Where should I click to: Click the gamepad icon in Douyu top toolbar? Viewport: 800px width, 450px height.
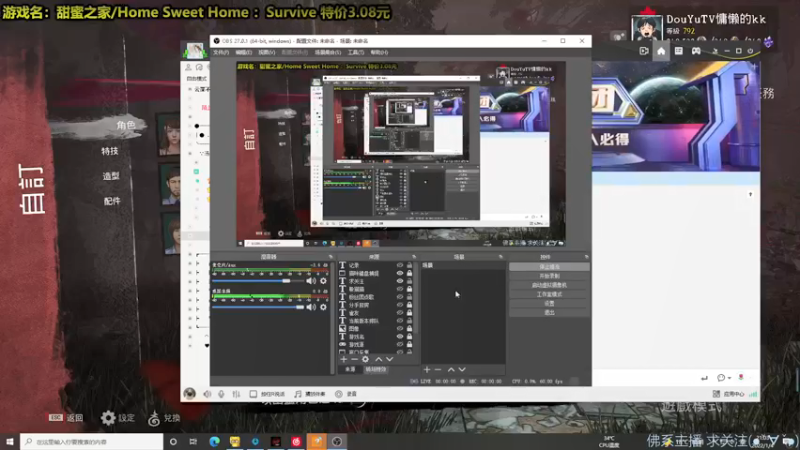pyautogui.click(x=696, y=51)
